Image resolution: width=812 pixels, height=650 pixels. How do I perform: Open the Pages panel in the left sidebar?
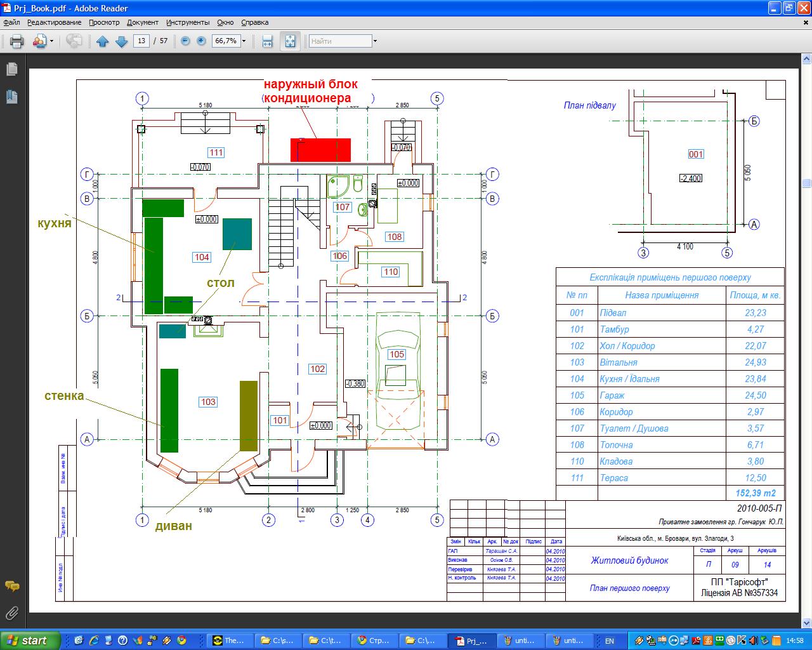pos(11,69)
